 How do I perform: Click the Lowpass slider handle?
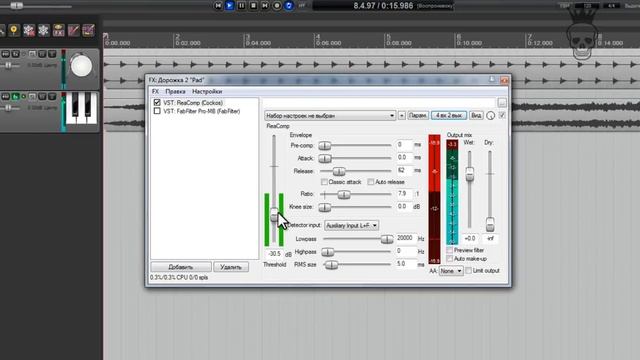tap(387, 239)
